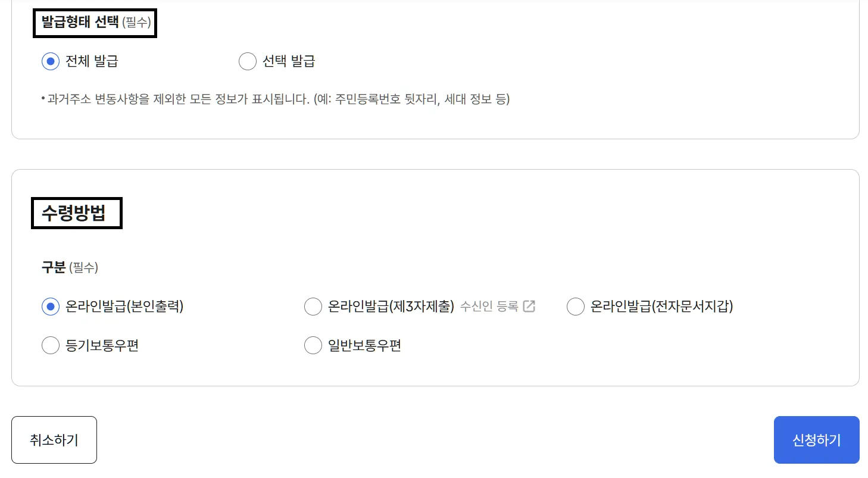Select 온라인발급(전자문서지갑) option

pyautogui.click(x=575, y=306)
